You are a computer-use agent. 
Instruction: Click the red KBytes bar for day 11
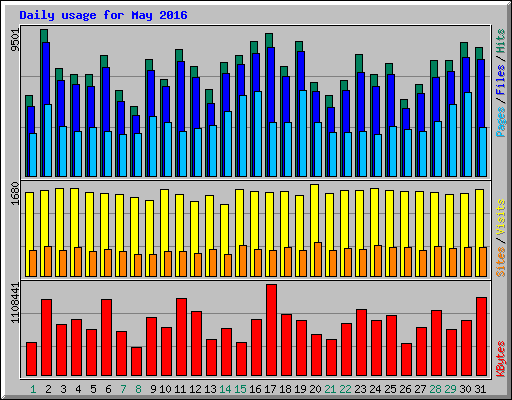pos(181,337)
